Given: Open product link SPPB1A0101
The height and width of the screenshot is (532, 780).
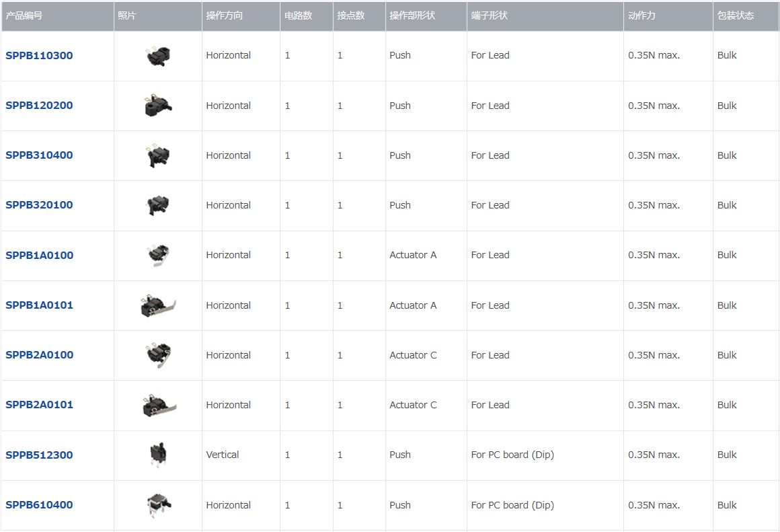Looking at the screenshot, I should 39,305.
